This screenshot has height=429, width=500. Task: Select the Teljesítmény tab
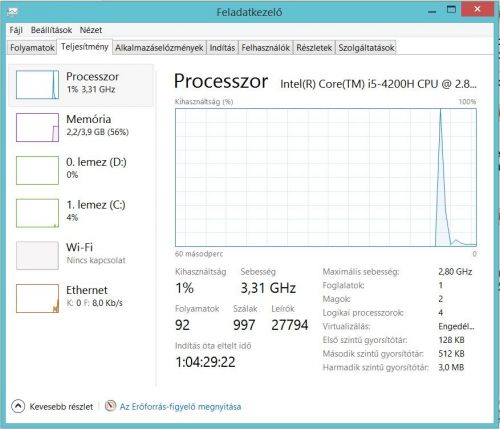click(85, 47)
